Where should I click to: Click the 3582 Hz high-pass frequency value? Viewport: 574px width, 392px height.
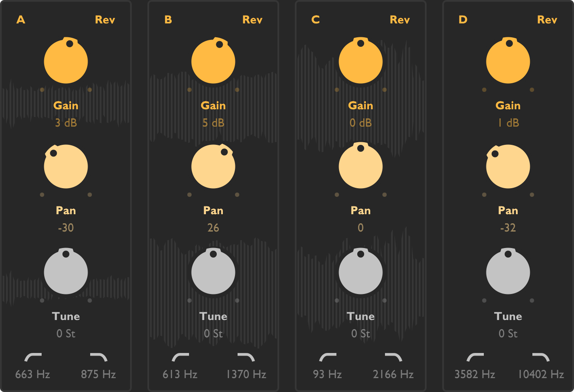[x=475, y=375]
